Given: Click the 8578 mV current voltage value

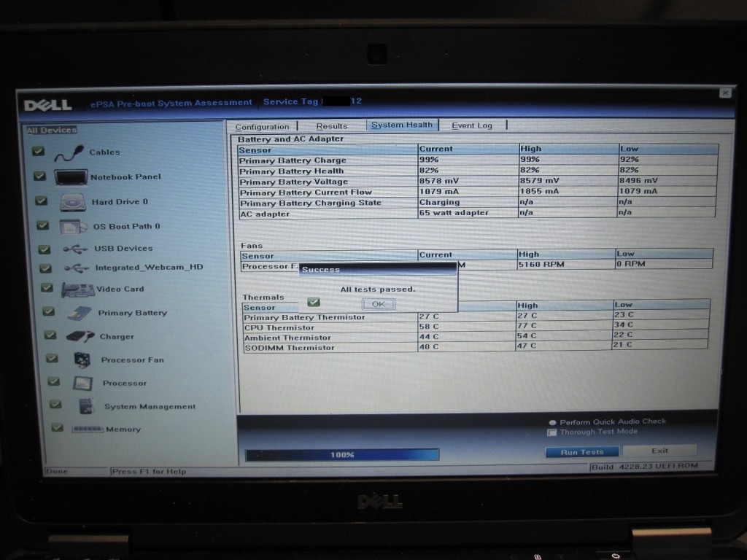Looking at the screenshot, I should tap(438, 181).
